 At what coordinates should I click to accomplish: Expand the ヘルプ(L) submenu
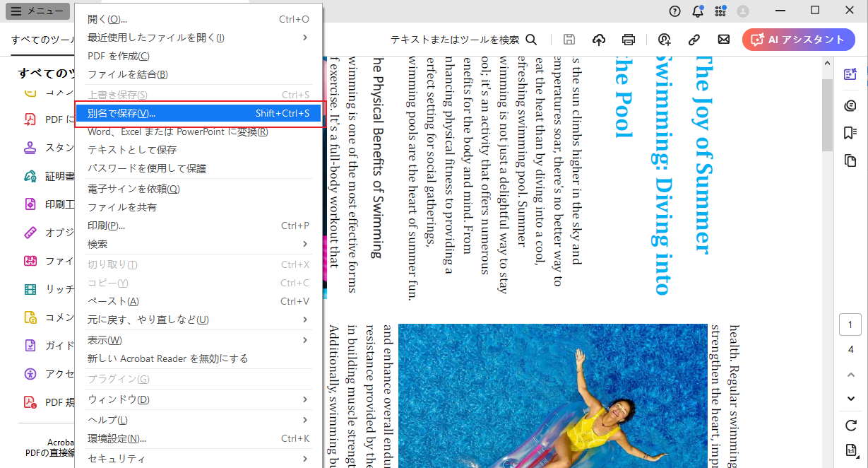(198, 420)
